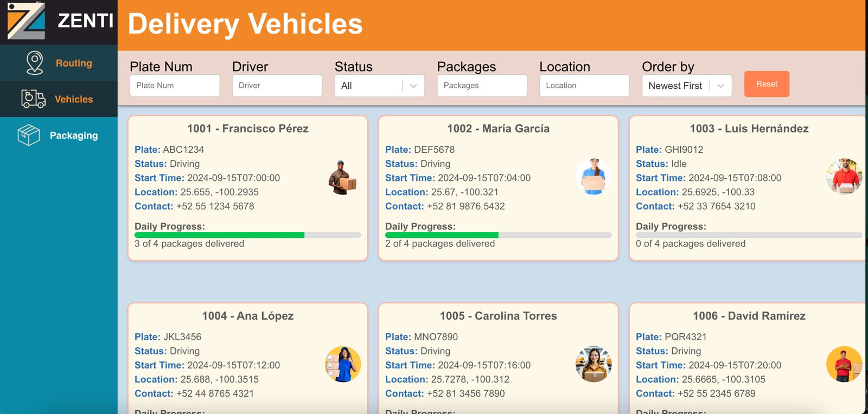Open the Routing section

pyautogui.click(x=59, y=63)
